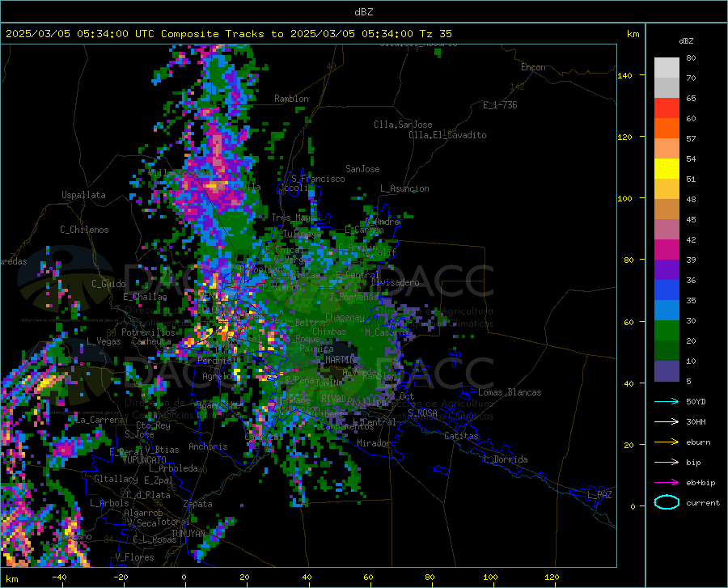This screenshot has height=588, width=728.
Task: Click the 'Clla.El_Cavadito' map label
Action: pyautogui.click(x=447, y=135)
